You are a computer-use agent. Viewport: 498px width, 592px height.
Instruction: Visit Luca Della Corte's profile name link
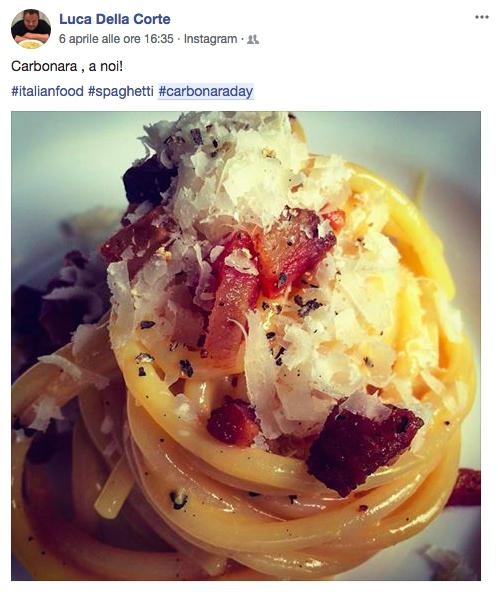(115, 19)
